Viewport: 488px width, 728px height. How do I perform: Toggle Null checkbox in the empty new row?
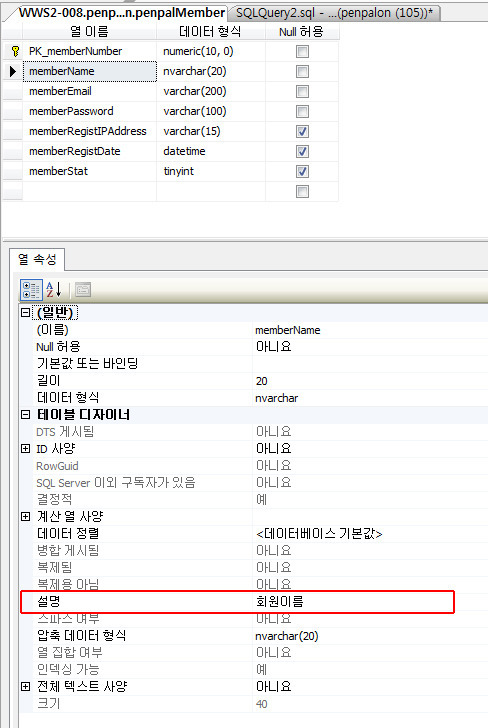(x=302, y=191)
